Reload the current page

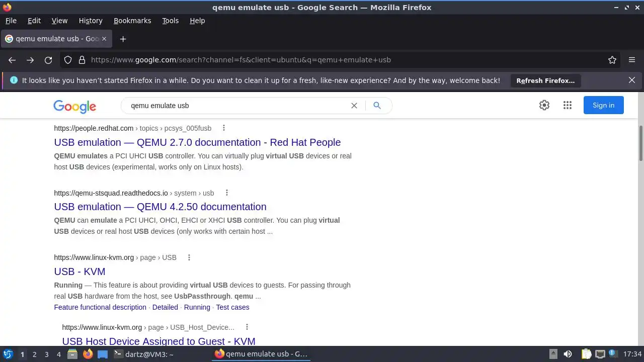tap(48, 60)
